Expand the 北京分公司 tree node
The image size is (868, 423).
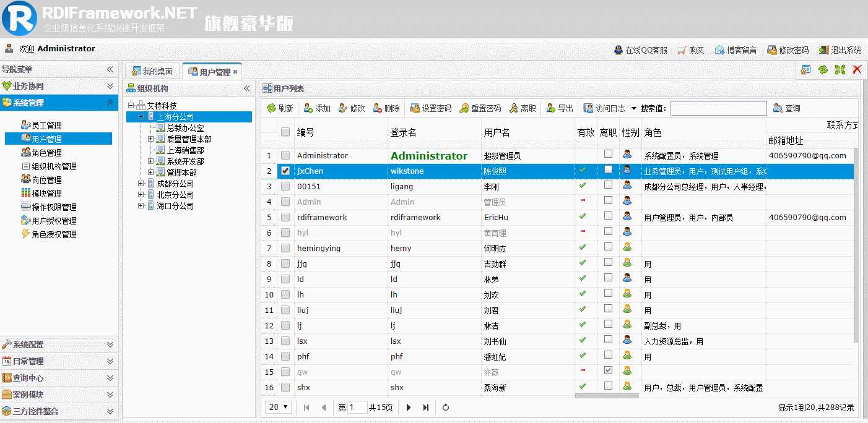pyautogui.click(x=141, y=195)
